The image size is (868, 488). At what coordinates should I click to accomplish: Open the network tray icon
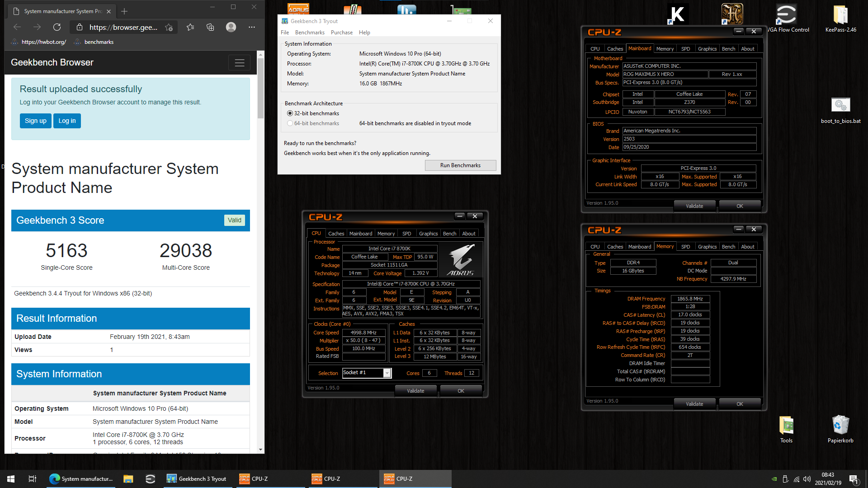click(796, 479)
